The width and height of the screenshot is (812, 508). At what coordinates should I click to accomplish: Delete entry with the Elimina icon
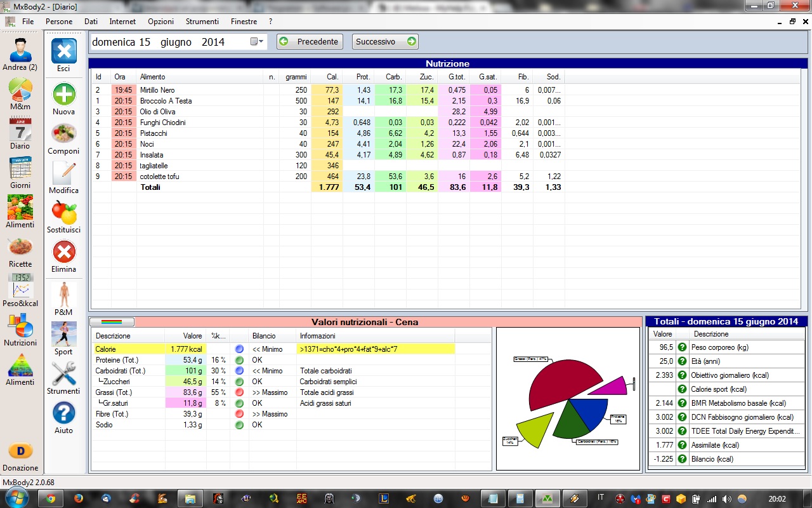pos(63,252)
